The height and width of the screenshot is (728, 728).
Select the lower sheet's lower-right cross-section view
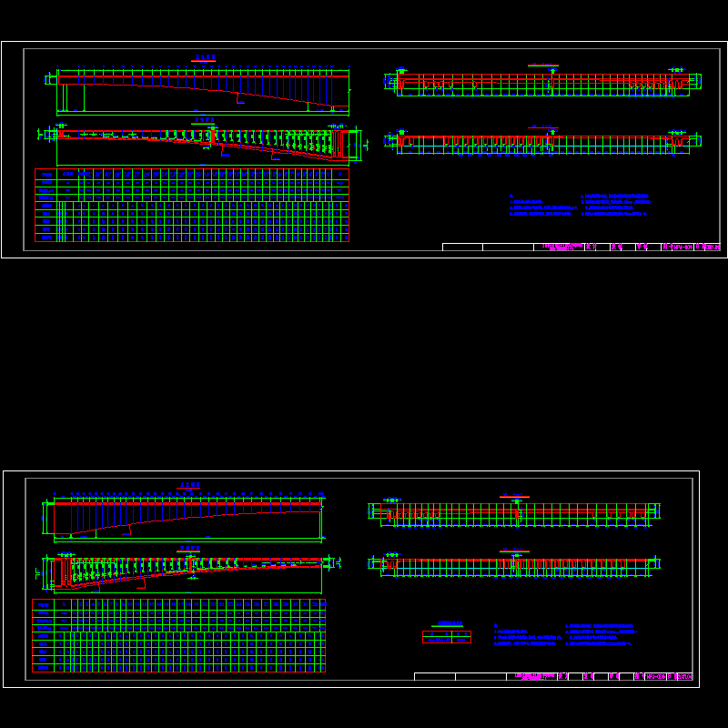(515, 565)
